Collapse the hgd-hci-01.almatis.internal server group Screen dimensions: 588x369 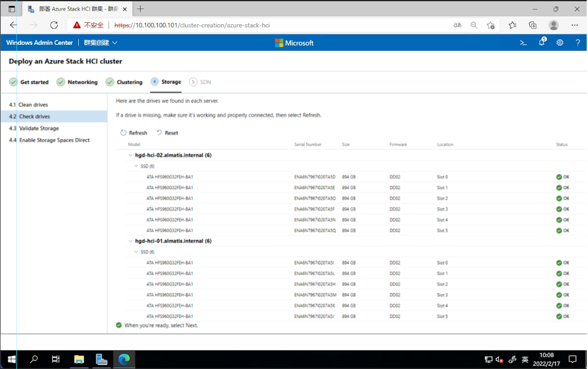pyautogui.click(x=130, y=241)
